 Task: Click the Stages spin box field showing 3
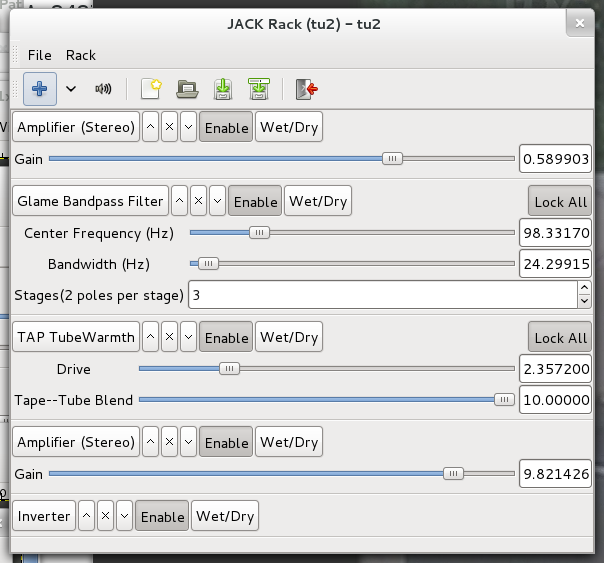click(383, 295)
